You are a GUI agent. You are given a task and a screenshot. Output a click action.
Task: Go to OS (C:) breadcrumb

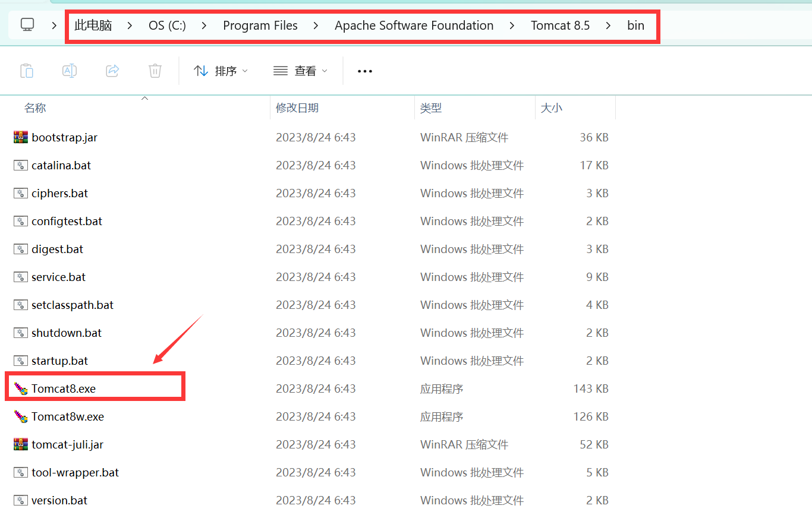pos(167,26)
